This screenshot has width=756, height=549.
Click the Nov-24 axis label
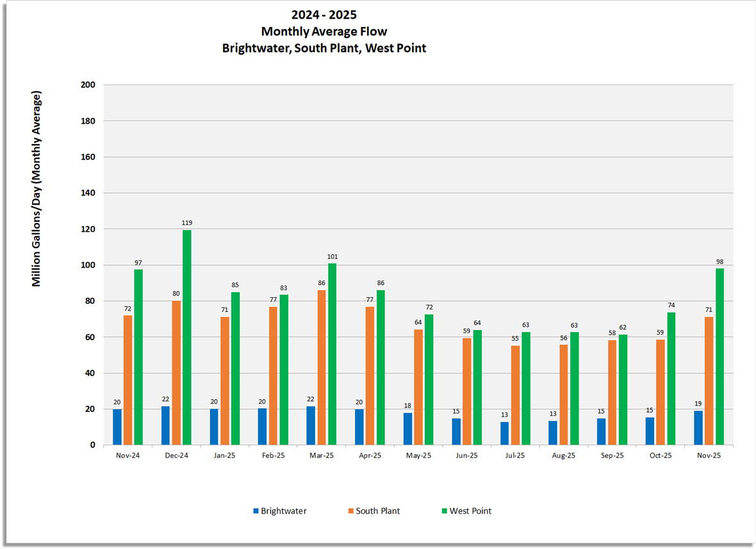(x=128, y=455)
